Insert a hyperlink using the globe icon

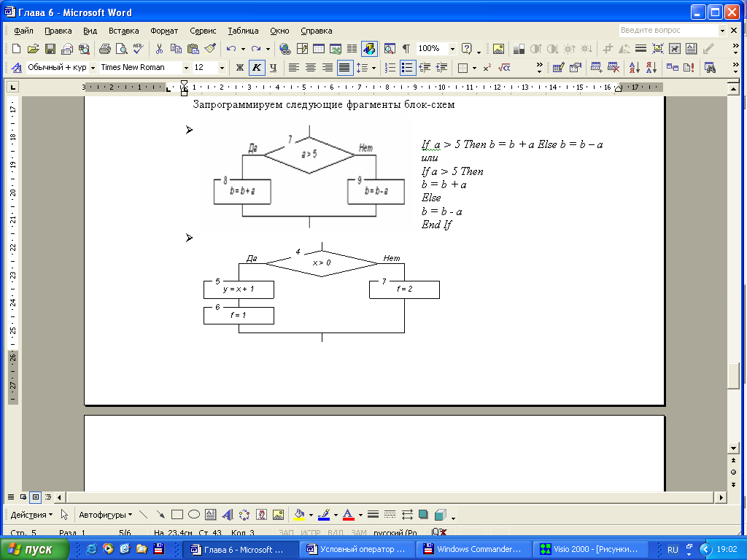[285, 49]
